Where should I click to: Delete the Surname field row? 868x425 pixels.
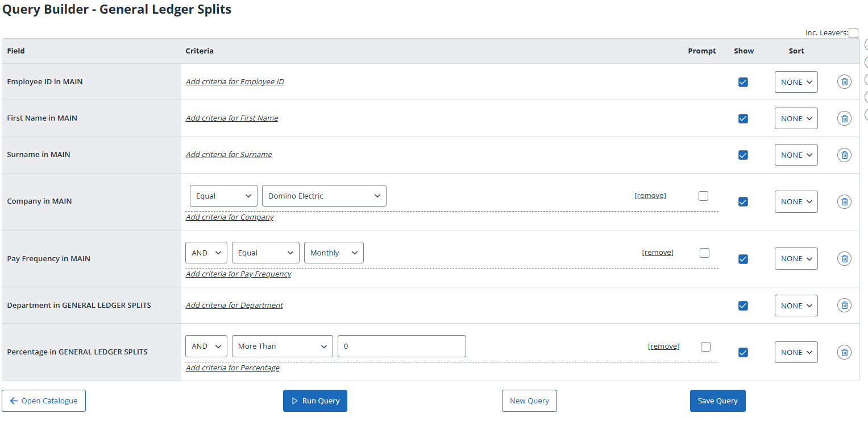click(x=844, y=155)
